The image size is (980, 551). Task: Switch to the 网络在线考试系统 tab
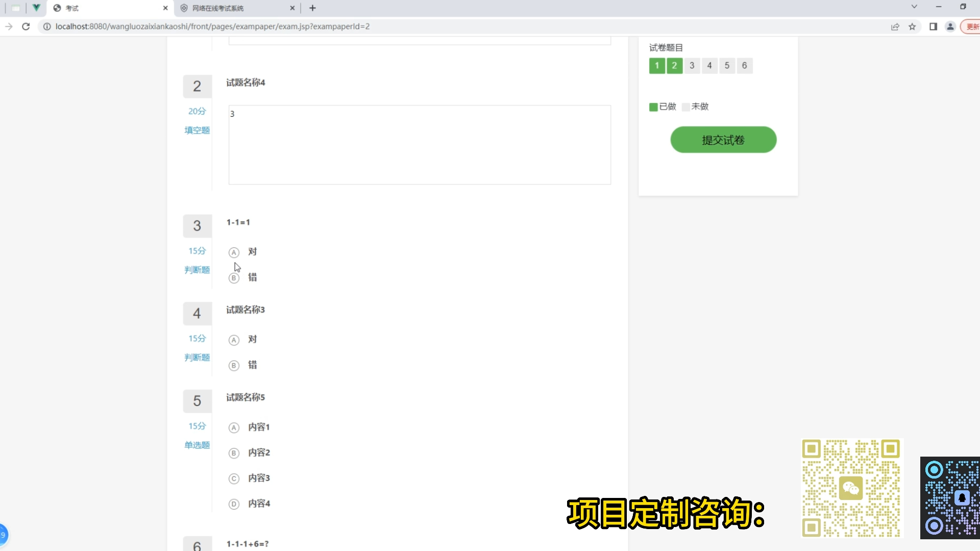237,8
